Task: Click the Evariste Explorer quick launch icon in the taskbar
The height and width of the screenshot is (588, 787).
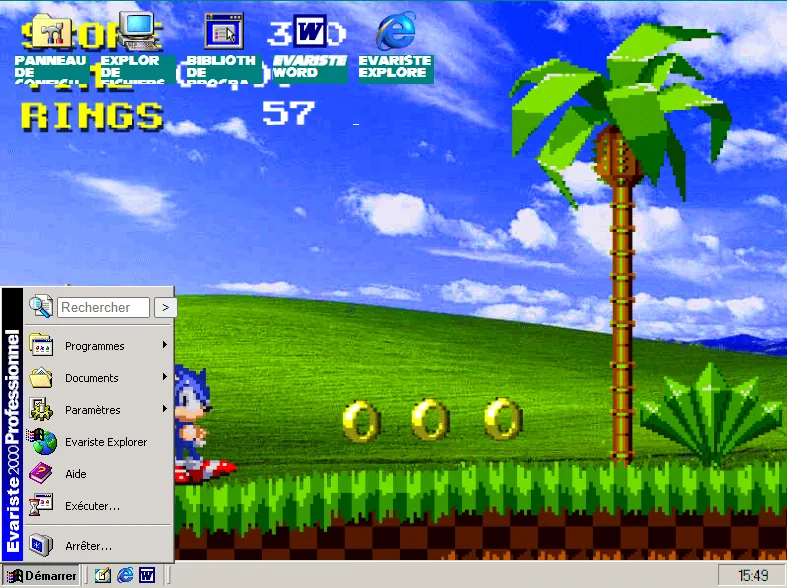Action: pos(125,575)
